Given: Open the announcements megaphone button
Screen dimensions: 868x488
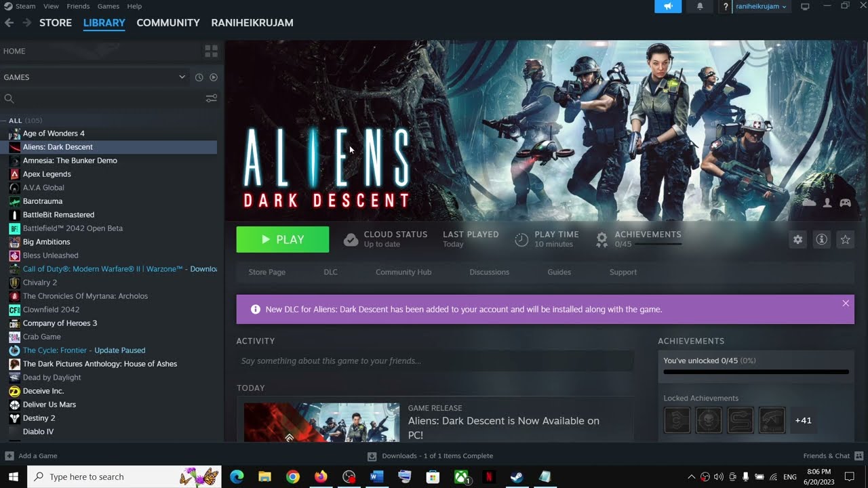Looking at the screenshot, I should [668, 6].
